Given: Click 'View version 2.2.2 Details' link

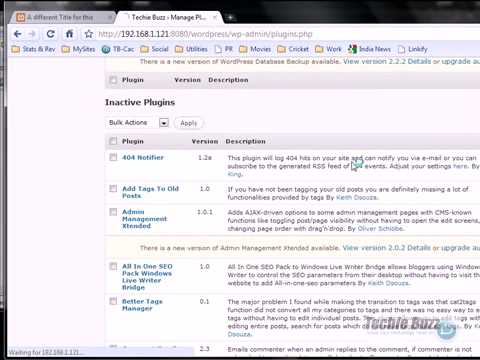Looking at the screenshot, I should pos(387,62).
